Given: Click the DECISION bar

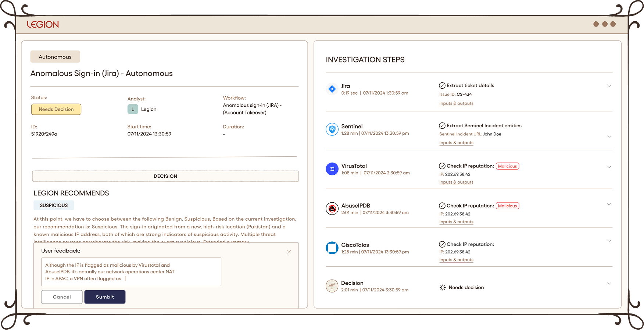Looking at the screenshot, I should point(165,176).
